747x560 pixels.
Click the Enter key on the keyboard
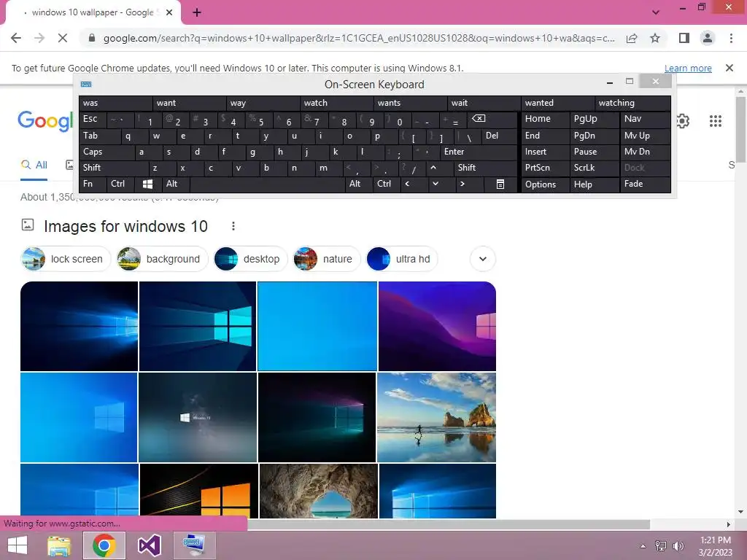click(x=479, y=152)
